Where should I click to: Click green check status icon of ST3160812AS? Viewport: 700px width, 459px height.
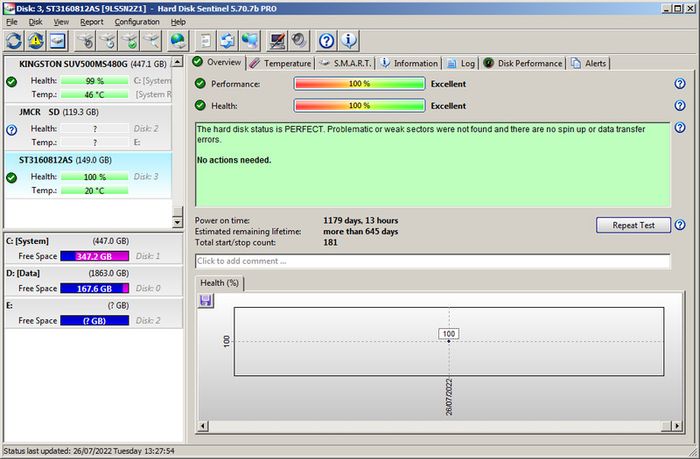point(12,178)
